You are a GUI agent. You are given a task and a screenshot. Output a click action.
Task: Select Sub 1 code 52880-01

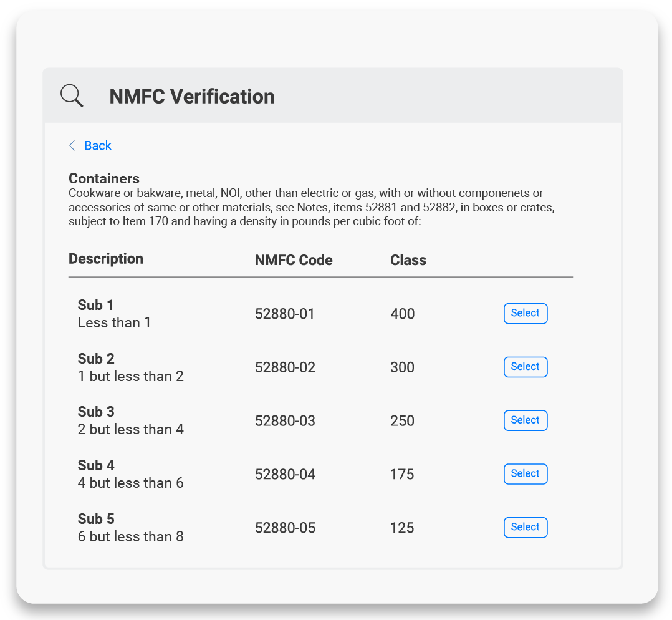click(x=526, y=313)
